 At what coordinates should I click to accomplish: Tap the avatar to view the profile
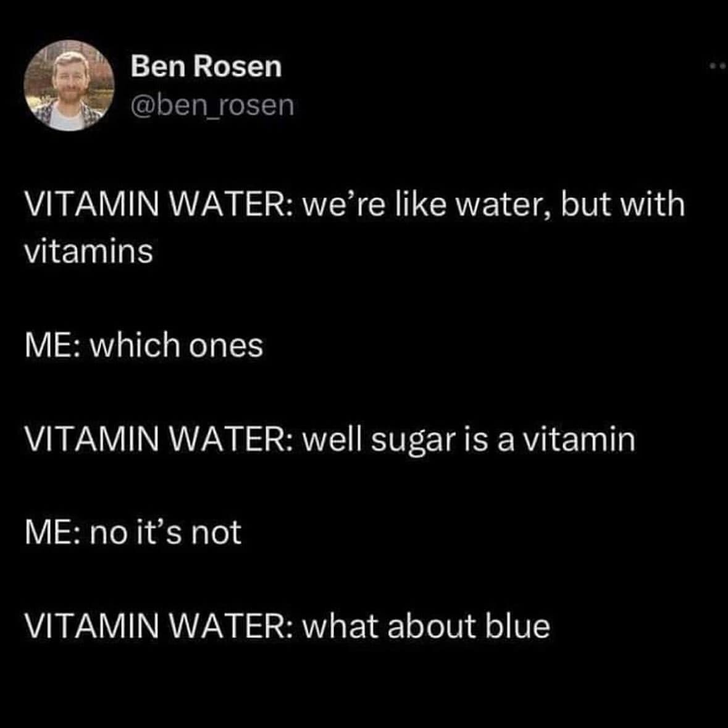click(x=70, y=84)
